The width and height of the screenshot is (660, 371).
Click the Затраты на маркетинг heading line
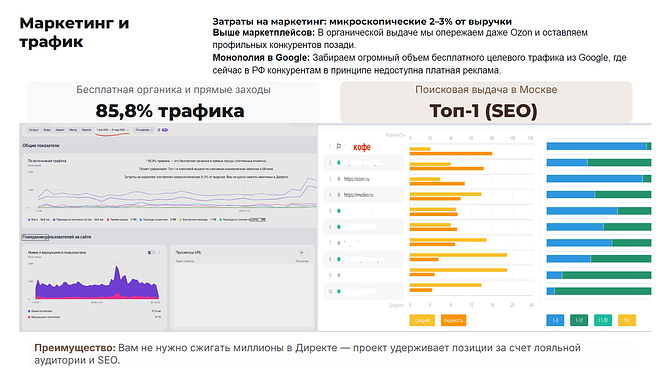[362, 21]
